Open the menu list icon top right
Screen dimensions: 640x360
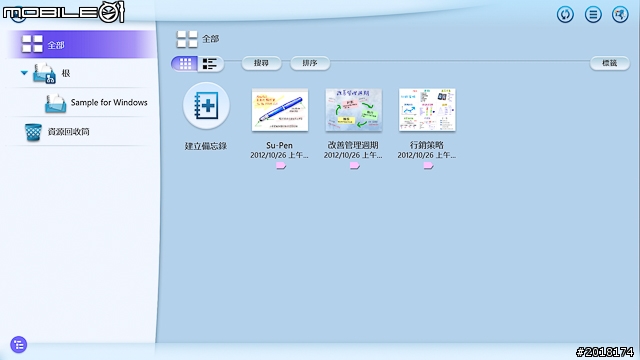coord(593,15)
